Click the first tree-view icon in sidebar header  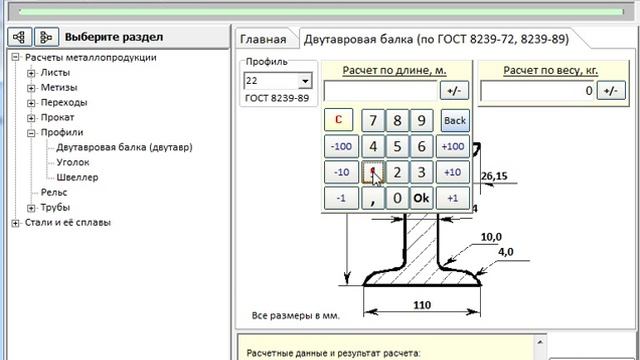19,37
